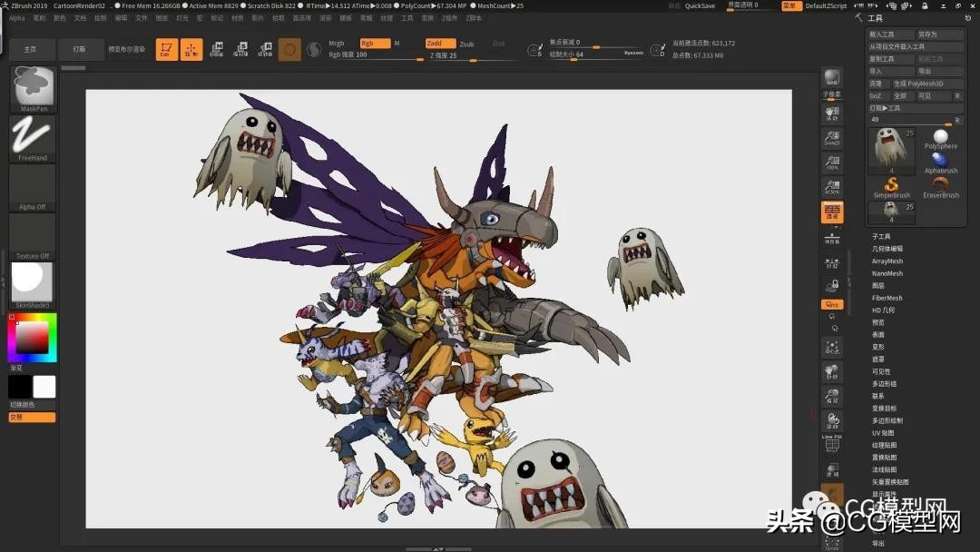Select the FreeHand stroke type on the left shelf
Viewport: 980px width, 552px height.
[31, 138]
